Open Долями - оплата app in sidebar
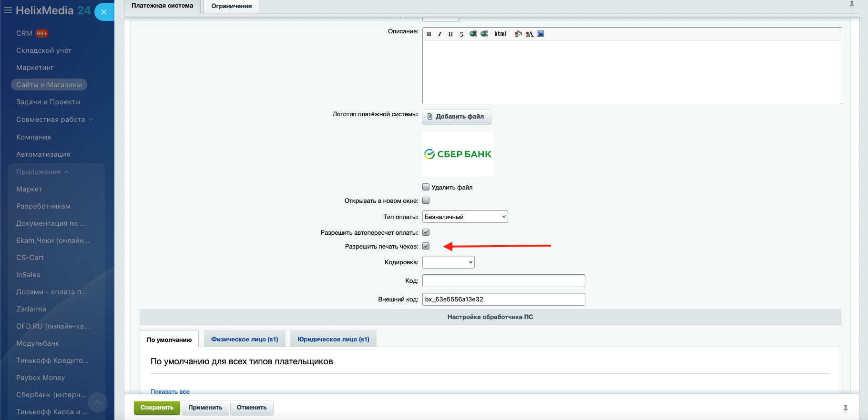Screen dimensions: 868x420 [51, 292]
